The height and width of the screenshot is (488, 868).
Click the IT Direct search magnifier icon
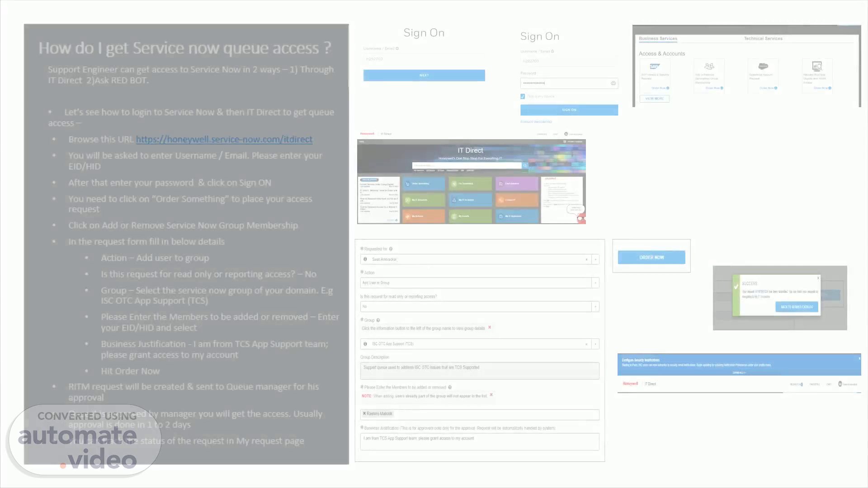point(525,165)
